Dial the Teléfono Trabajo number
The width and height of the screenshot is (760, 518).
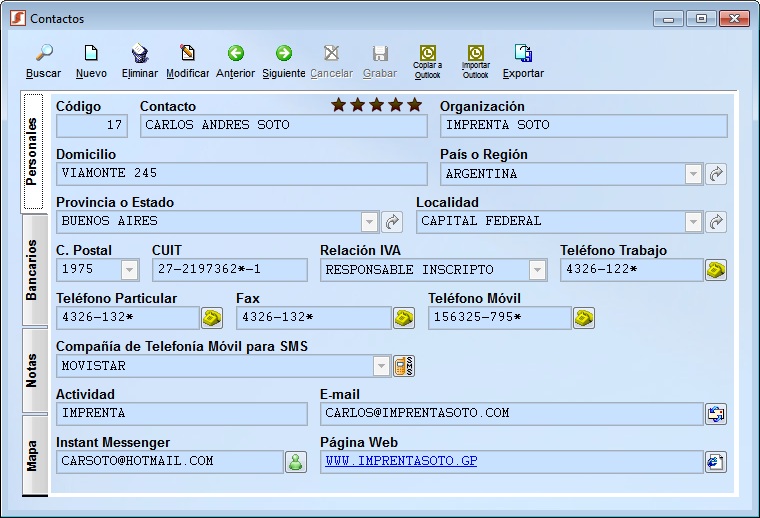tap(716, 270)
